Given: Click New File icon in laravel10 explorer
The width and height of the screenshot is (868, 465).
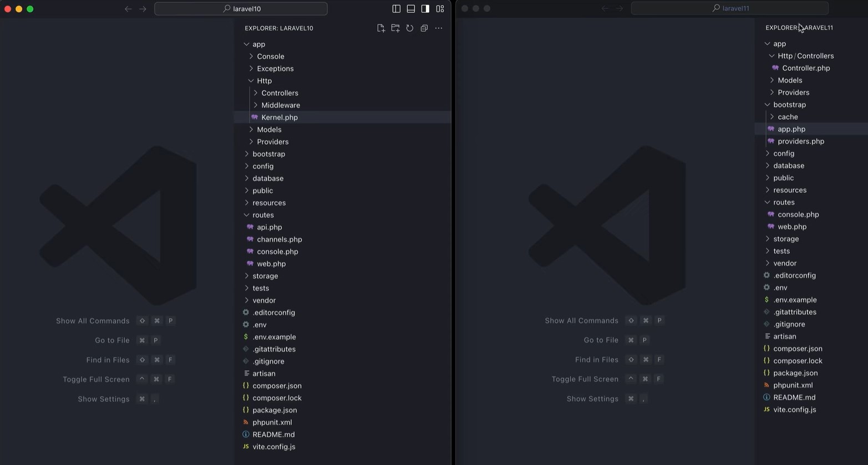Looking at the screenshot, I should tap(380, 28).
